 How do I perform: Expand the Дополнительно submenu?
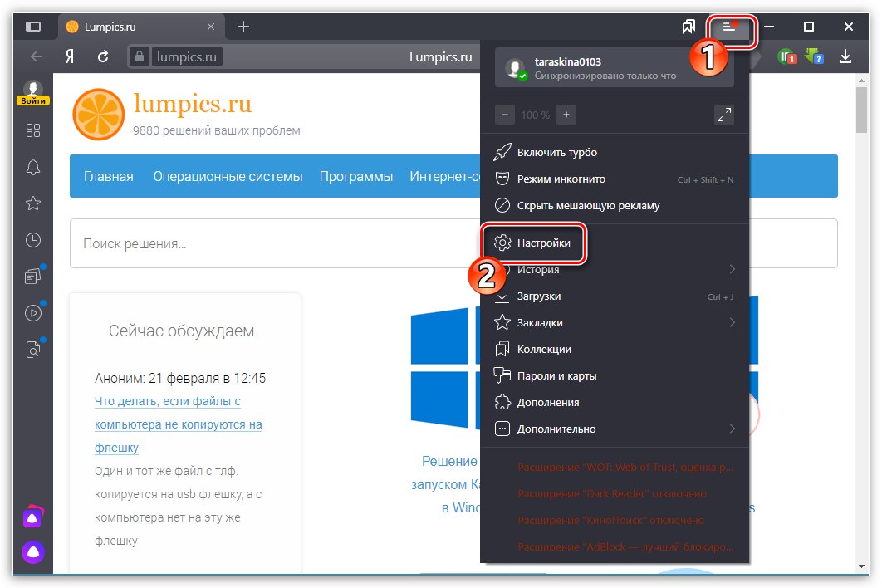(615, 429)
